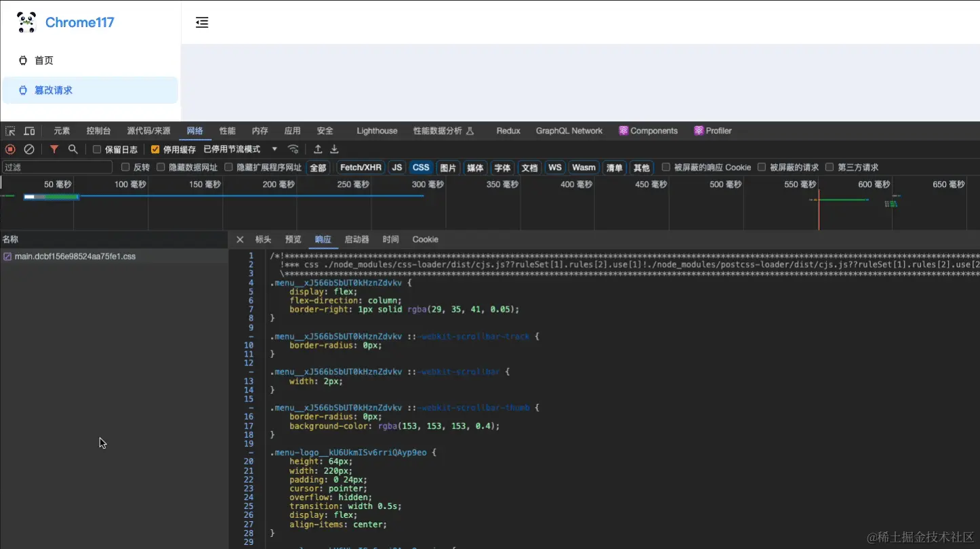Enable the 保留日志 checkbox

pyautogui.click(x=96, y=149)
